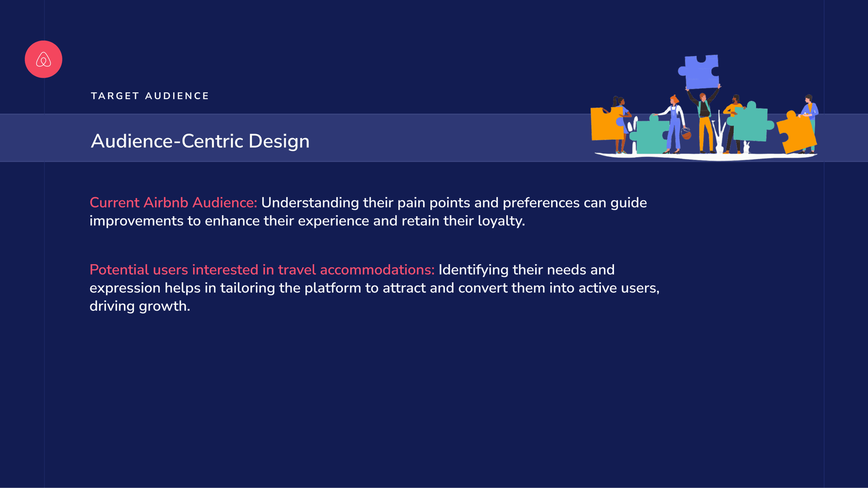This screenshot has width=868, height=488.
Task: Click 'Current Airbnb Audience:' red label
Action: click(173, 203)
